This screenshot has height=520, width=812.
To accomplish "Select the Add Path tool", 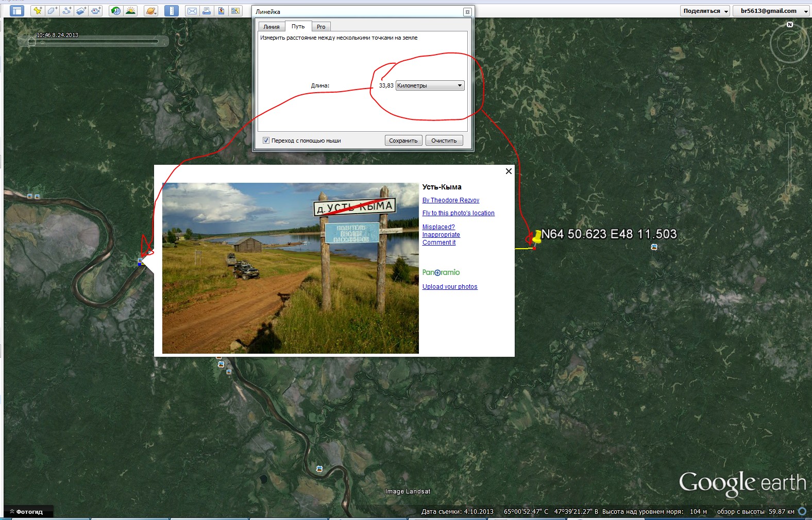I will click(66, 11).
